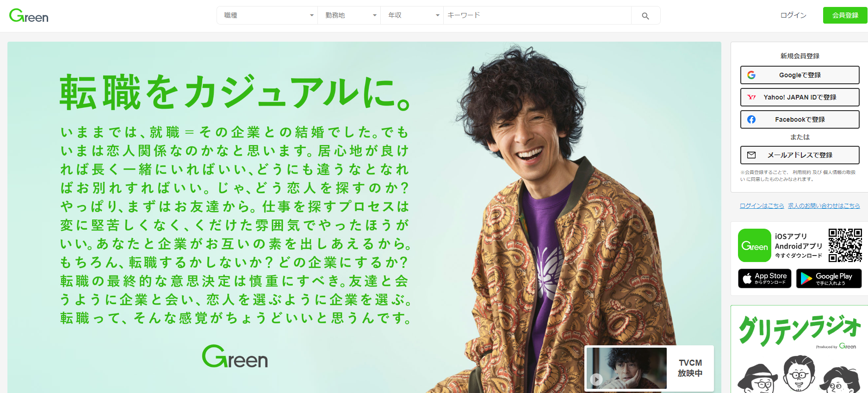The image size is (868, 393).
Task: Click the search magnifier icon
Action: (645, 16)
